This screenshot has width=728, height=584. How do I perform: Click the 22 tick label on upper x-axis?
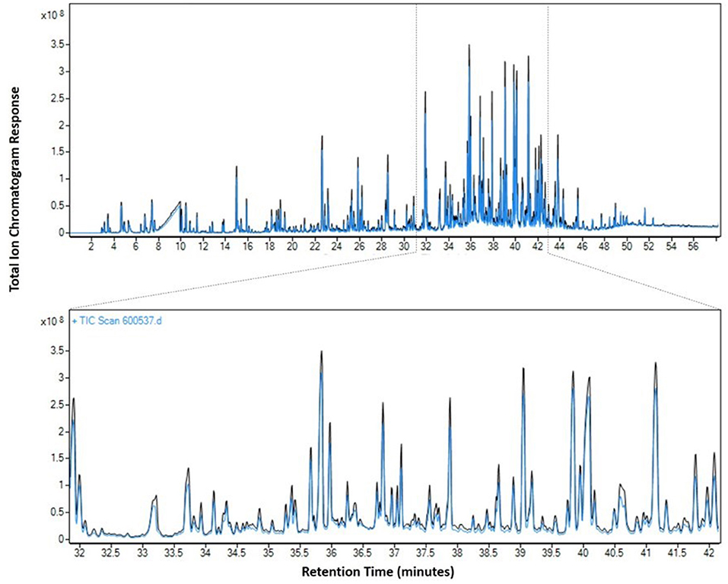[314, 246]
